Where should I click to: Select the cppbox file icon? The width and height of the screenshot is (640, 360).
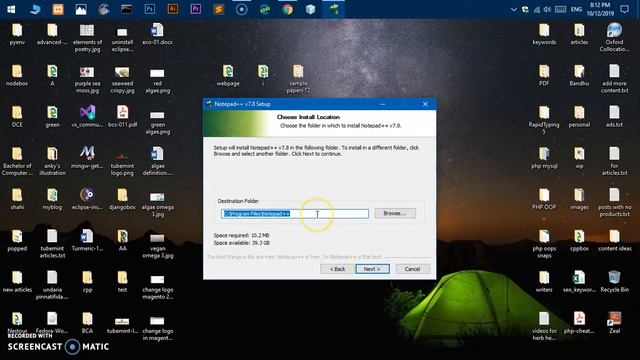pos(579,240)
